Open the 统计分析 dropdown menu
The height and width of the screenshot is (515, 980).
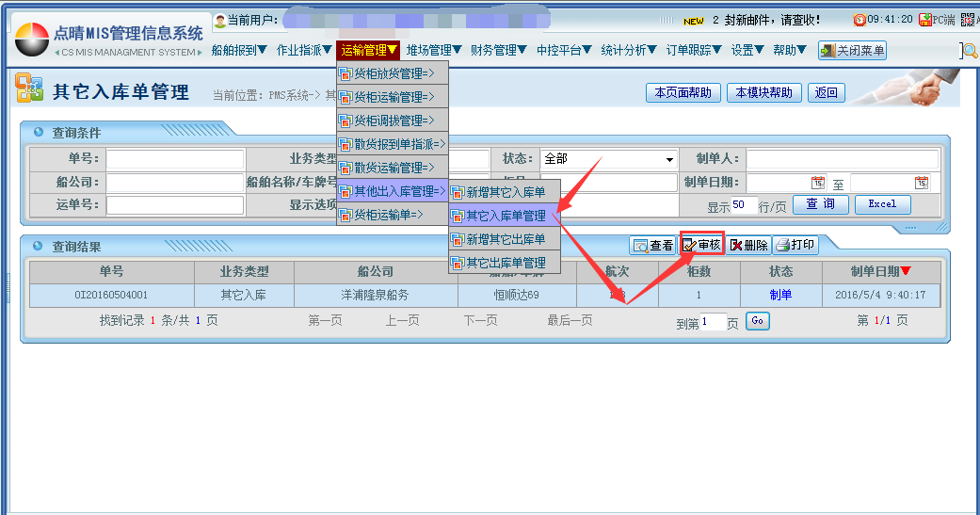coord(629,51)
